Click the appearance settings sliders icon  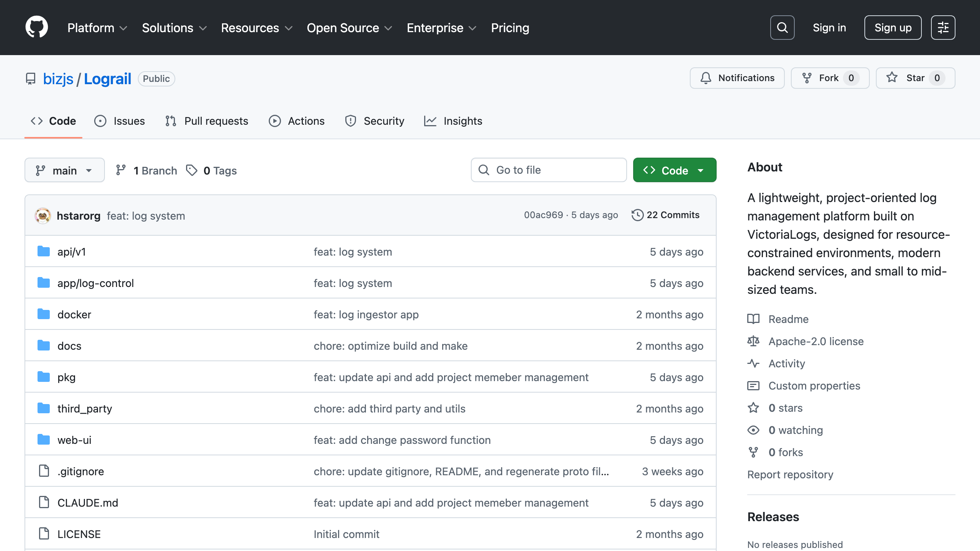[943, 28]
